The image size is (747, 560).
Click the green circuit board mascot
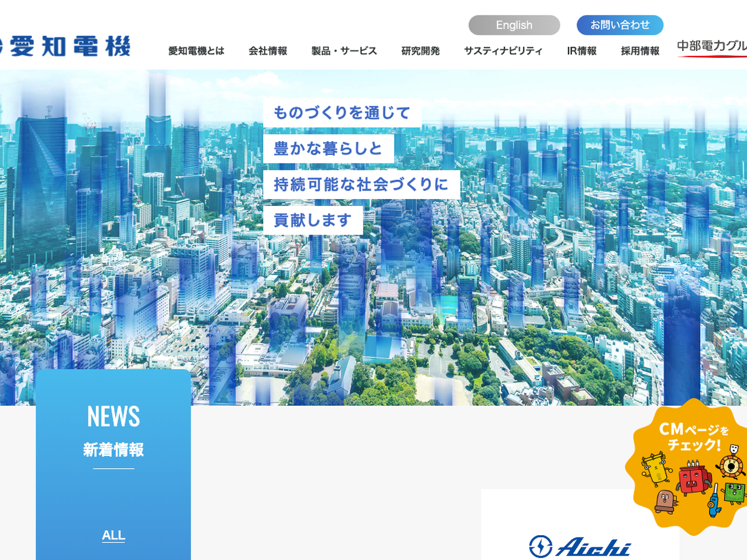point(736,493)
